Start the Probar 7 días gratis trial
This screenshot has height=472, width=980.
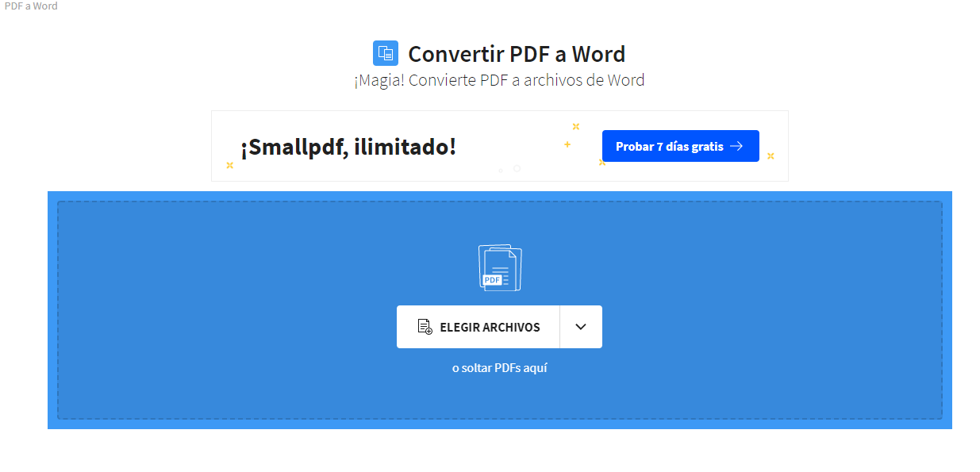coord(671,146)
